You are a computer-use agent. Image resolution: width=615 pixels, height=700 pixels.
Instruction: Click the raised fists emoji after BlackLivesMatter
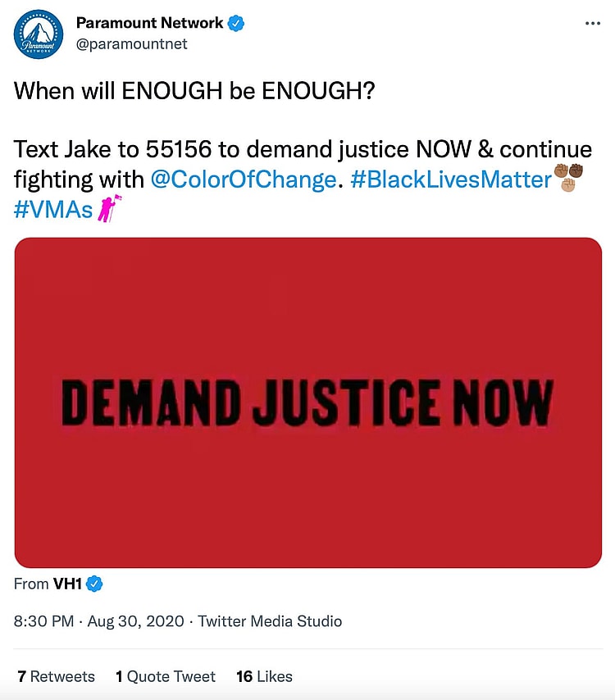tap(568, 177)
